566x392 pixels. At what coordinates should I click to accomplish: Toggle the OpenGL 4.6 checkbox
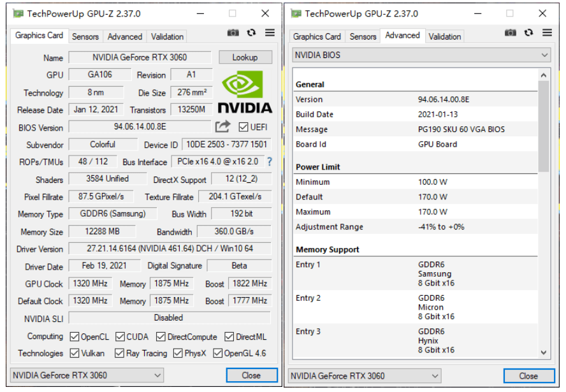click(217, 353)
